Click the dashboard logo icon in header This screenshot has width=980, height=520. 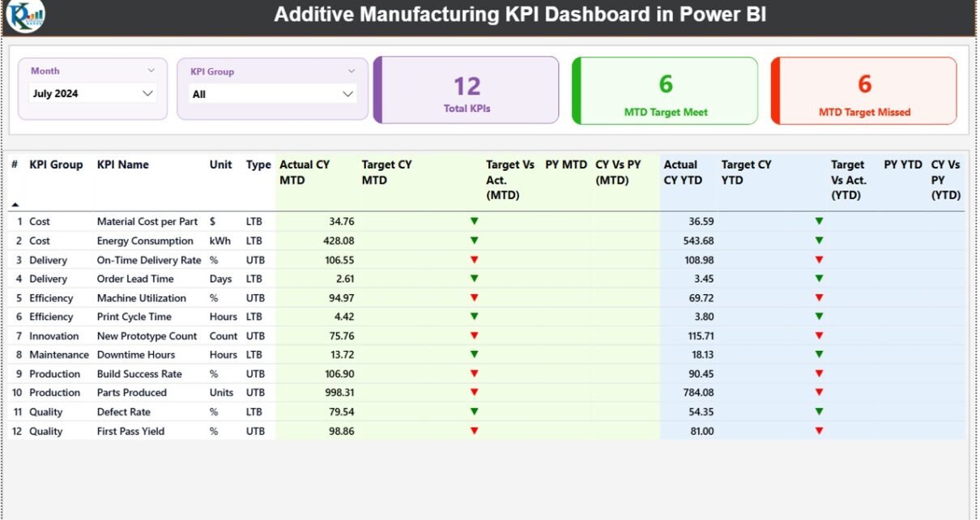click(x=25, y=16)
